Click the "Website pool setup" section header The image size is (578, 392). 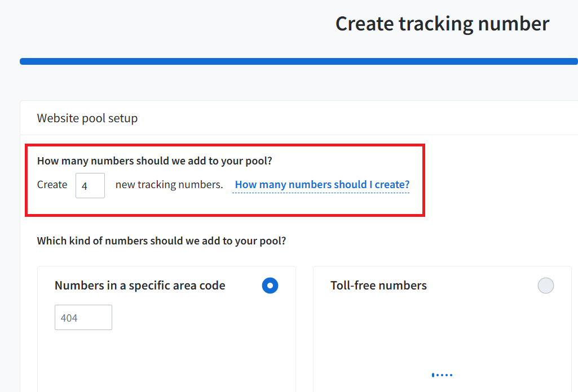(87, 118)
